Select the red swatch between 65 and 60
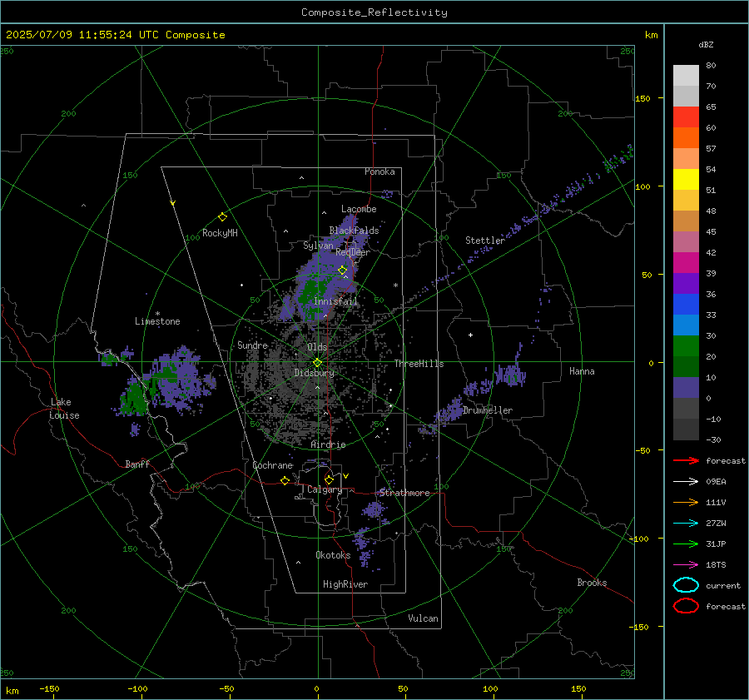 point(686,117)
